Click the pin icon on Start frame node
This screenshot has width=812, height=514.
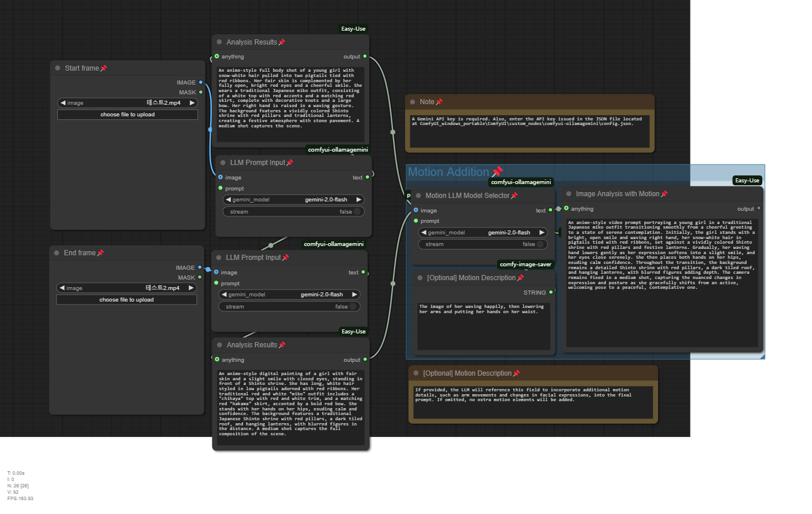click(104, 68)
